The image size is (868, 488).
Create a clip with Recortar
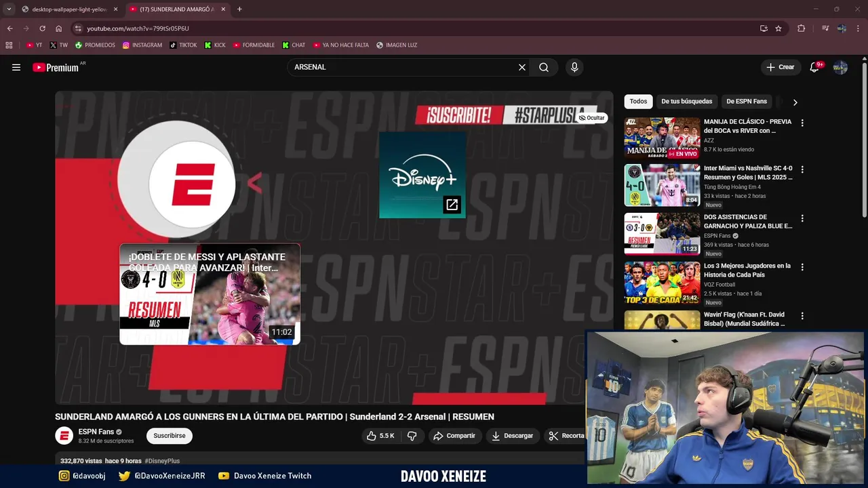(566, 436)
